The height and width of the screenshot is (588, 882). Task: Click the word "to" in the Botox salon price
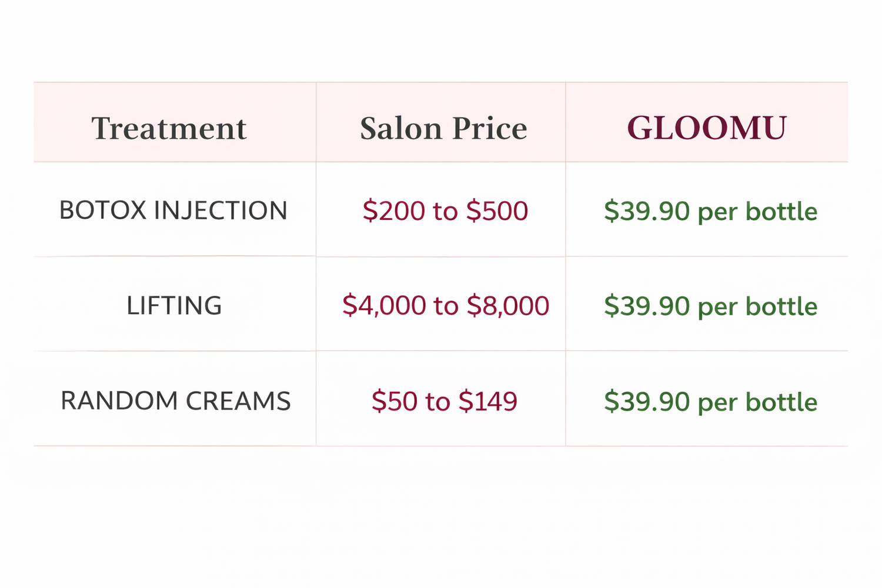[x=445, y=211]
